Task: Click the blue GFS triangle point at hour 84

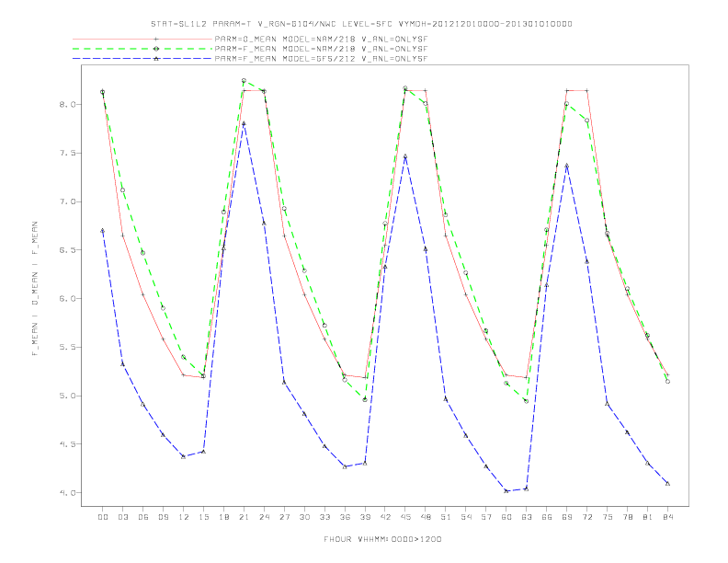Action: tap(667, 484)
